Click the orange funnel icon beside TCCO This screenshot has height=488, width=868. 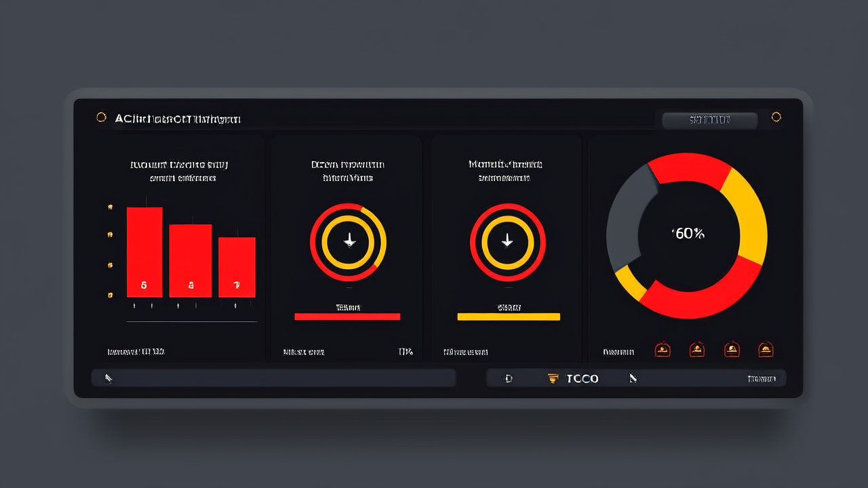point(553,378)
